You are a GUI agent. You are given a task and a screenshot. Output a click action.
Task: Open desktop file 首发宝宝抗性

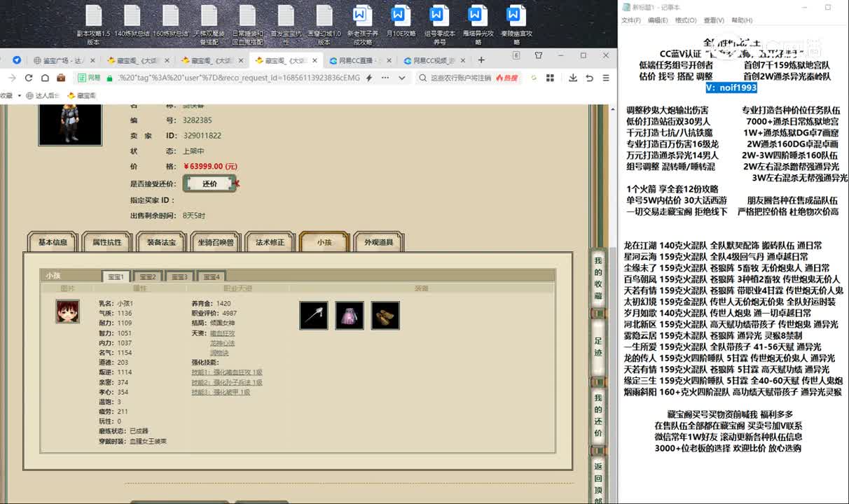[285, 24]
